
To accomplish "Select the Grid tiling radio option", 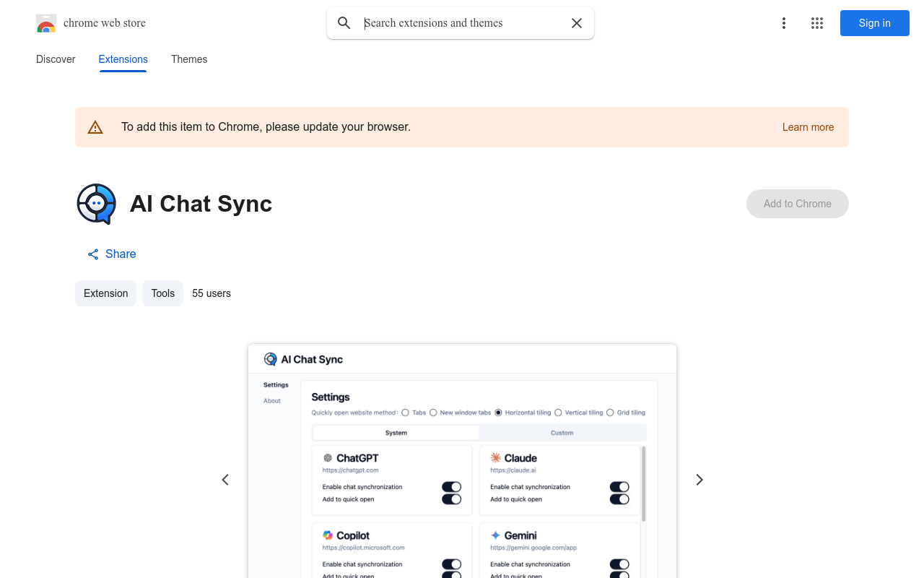I will (610, 413).
